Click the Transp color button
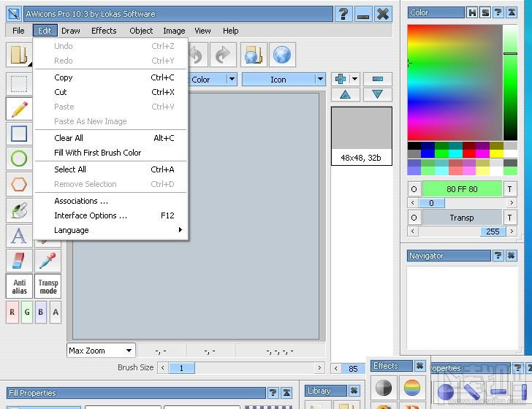This screenshot has width=532, height=409. pyautogui.click(x=462, y=218)
